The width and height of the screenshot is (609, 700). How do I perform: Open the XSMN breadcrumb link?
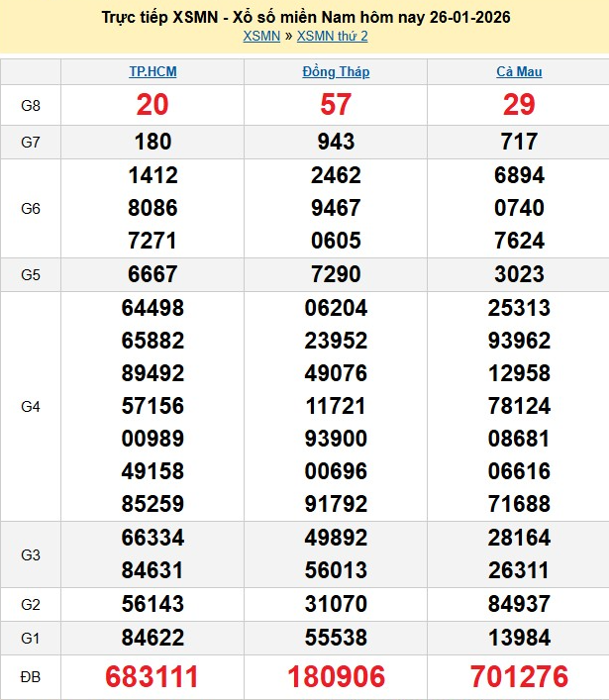(x=261, y=37)
